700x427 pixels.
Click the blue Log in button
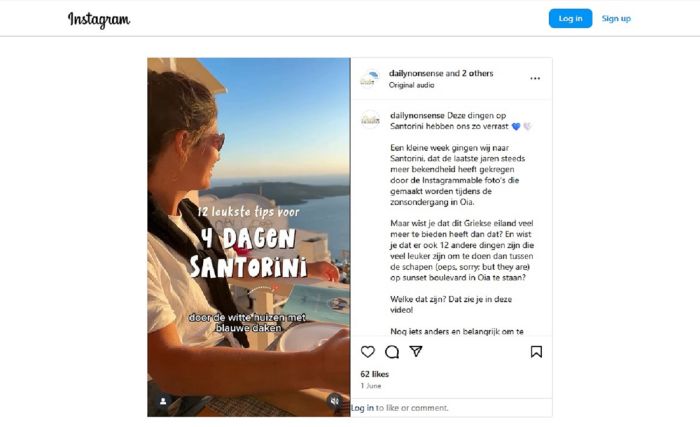(x=570, y=18)
